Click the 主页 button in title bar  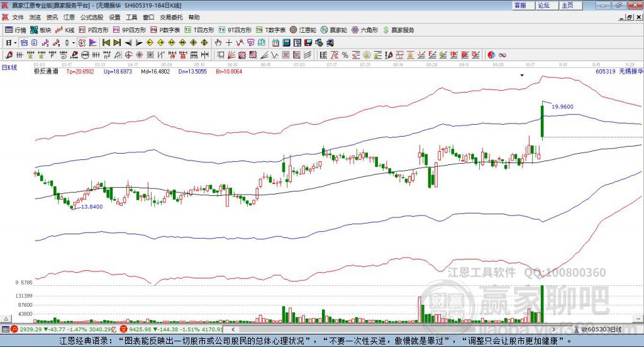coord(570,5)
